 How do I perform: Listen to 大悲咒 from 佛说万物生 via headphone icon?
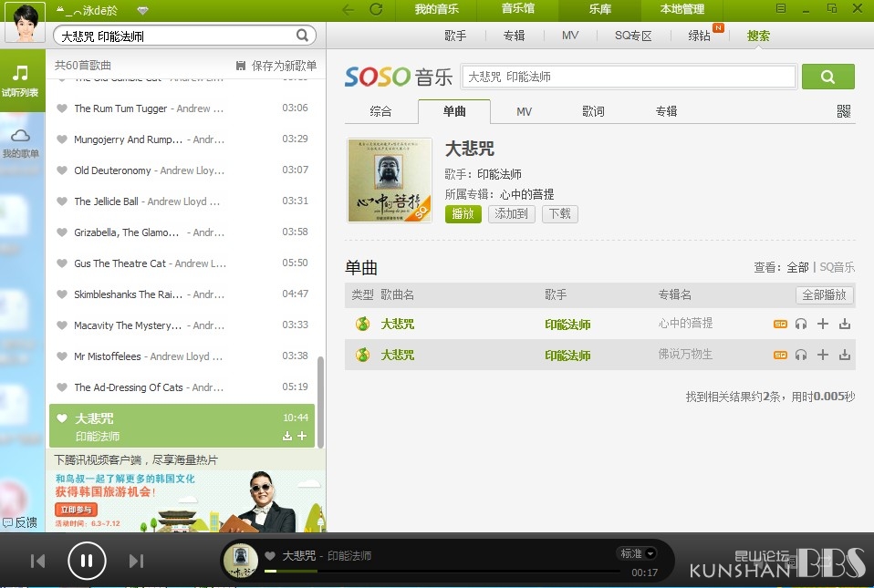pos(801,355)
